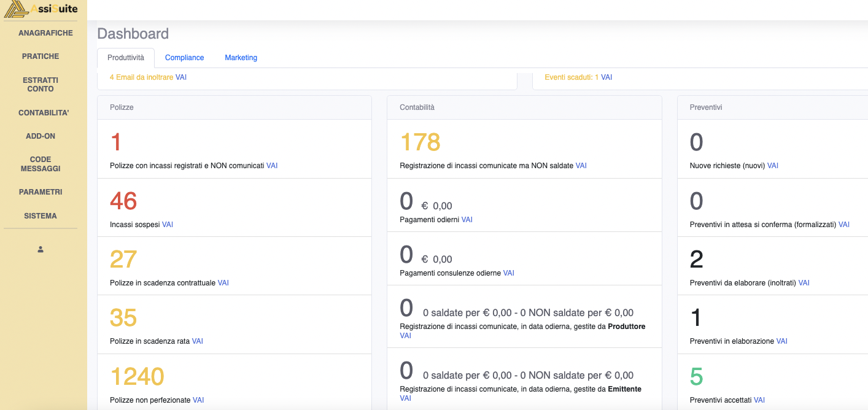The image size is (868, 410).
Task: Click VAI for Polizze non perfezionate
Action: (198, 400)
